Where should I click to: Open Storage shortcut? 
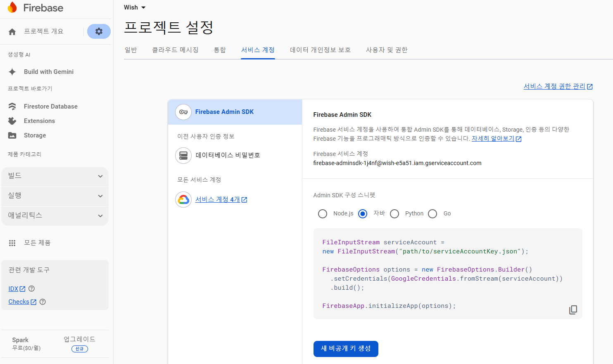tap(35, 135)
